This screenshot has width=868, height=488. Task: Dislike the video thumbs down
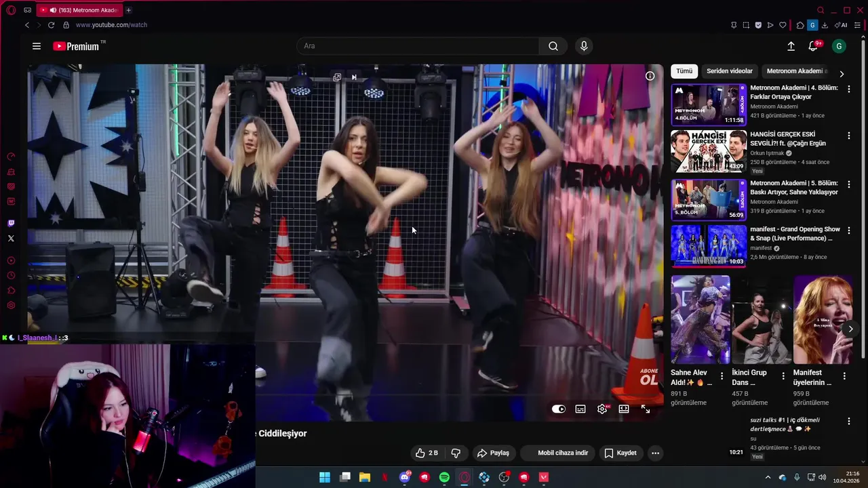click(456, 453)
